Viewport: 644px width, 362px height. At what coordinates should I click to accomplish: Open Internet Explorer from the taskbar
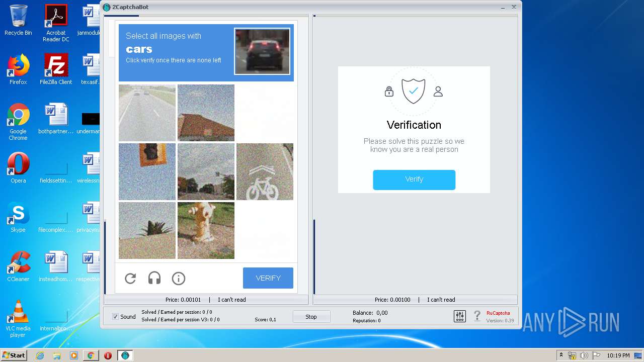tap(40, 355)
